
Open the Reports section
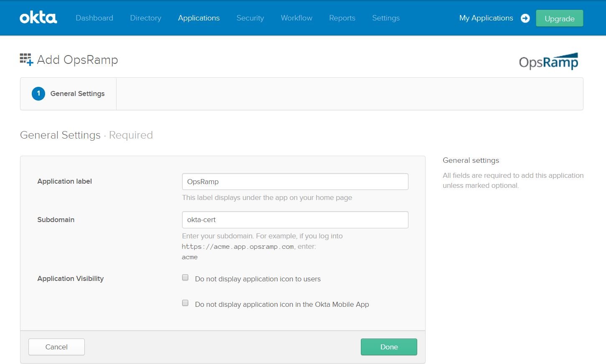click(342, 18)
